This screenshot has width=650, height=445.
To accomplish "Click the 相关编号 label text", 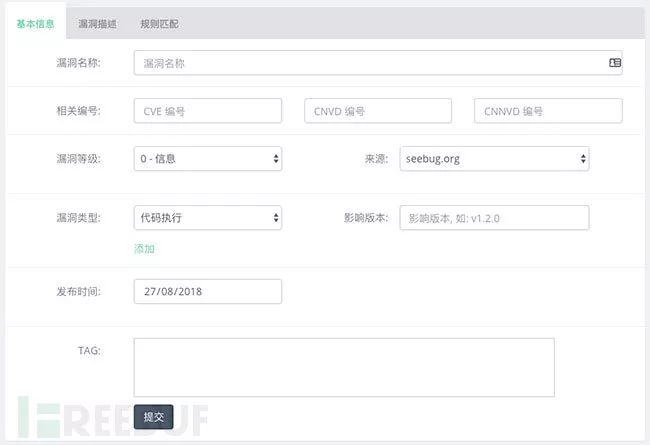I will [x=78, y=111].
